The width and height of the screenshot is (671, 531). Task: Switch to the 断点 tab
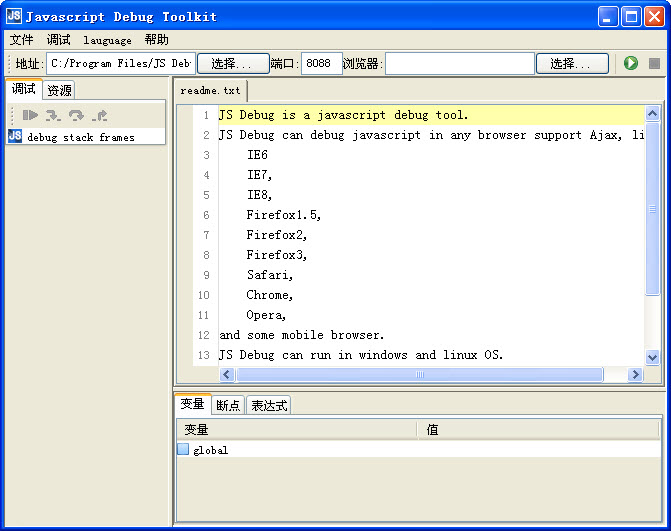tap(228, 405)
